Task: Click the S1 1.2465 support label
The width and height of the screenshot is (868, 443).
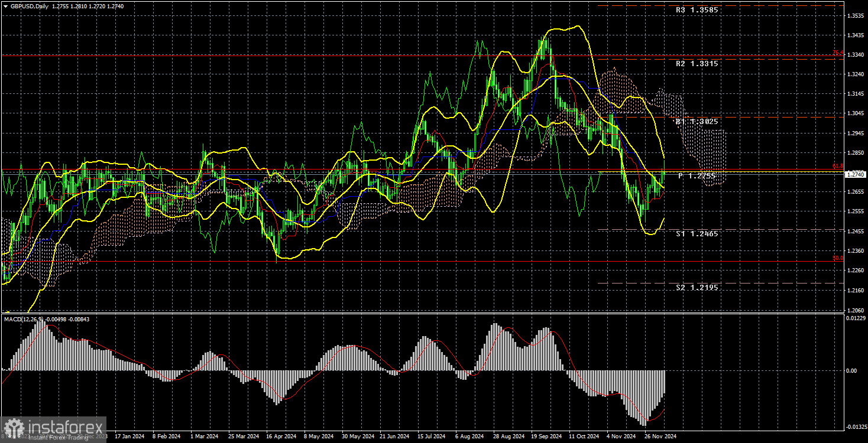Action: 698,234
